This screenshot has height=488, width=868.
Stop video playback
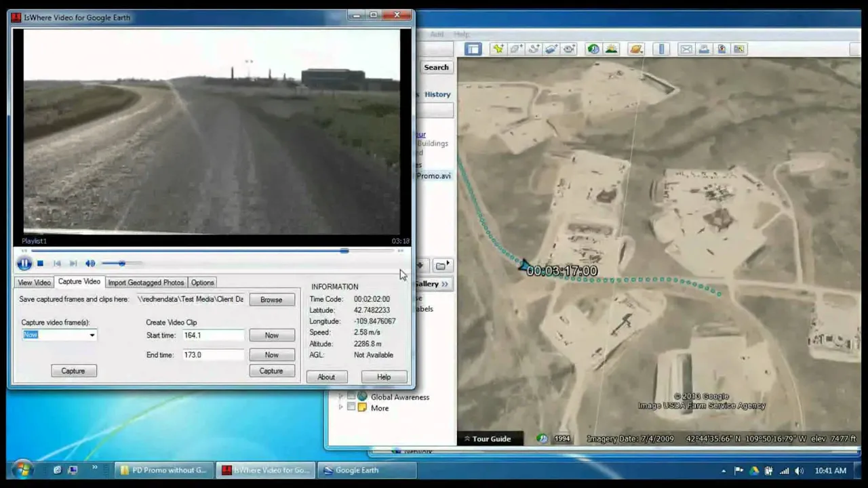coord(41,264)
